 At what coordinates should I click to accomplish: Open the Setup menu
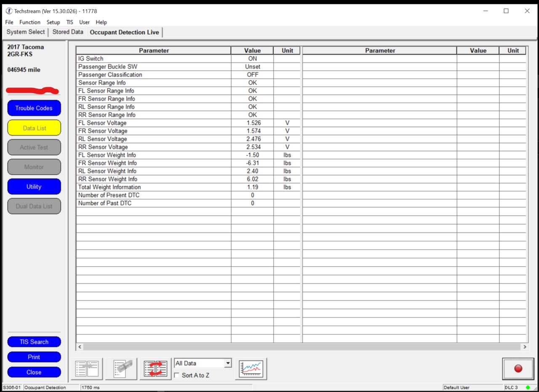tap(53, 22)
